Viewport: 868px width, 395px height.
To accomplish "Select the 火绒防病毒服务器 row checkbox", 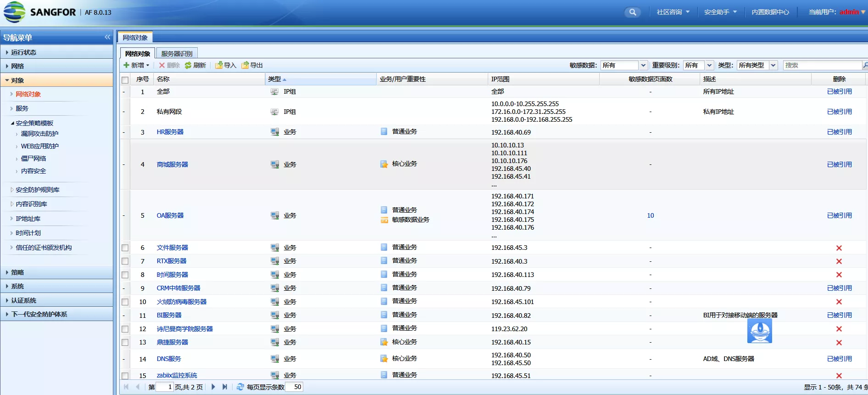I will click(x=125, y=302).
